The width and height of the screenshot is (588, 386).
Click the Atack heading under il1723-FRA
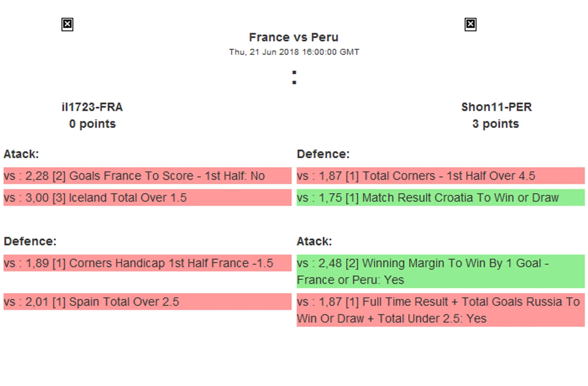coord(21,154)
